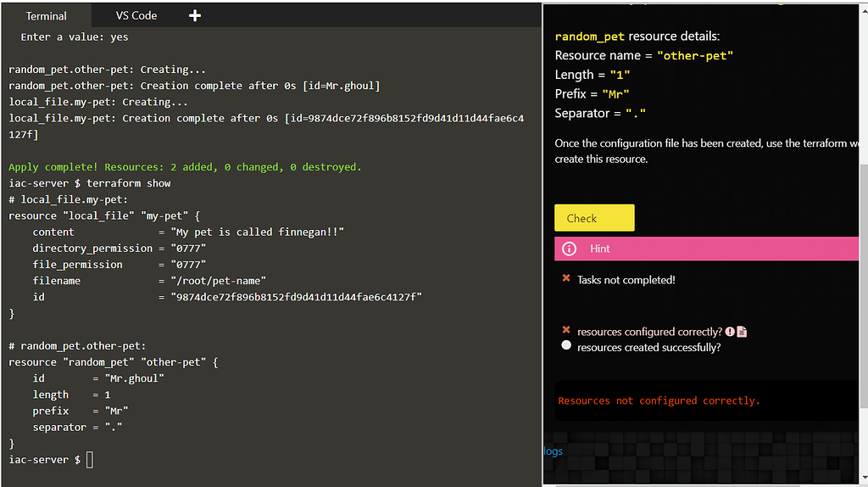Click the terminal cursor at iac-server prompt
The image size is (868, 487).
(x=90, y=460)
